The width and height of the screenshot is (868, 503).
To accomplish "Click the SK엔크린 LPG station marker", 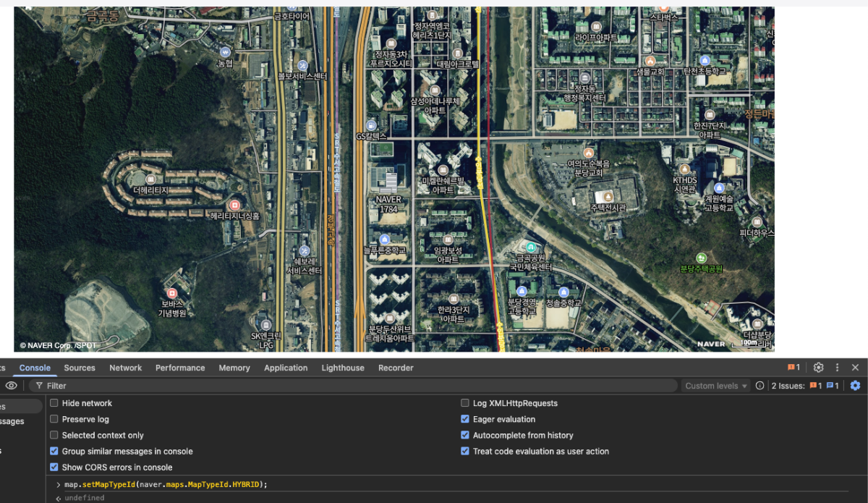I will pyautogui.click(x=266, y=325).
